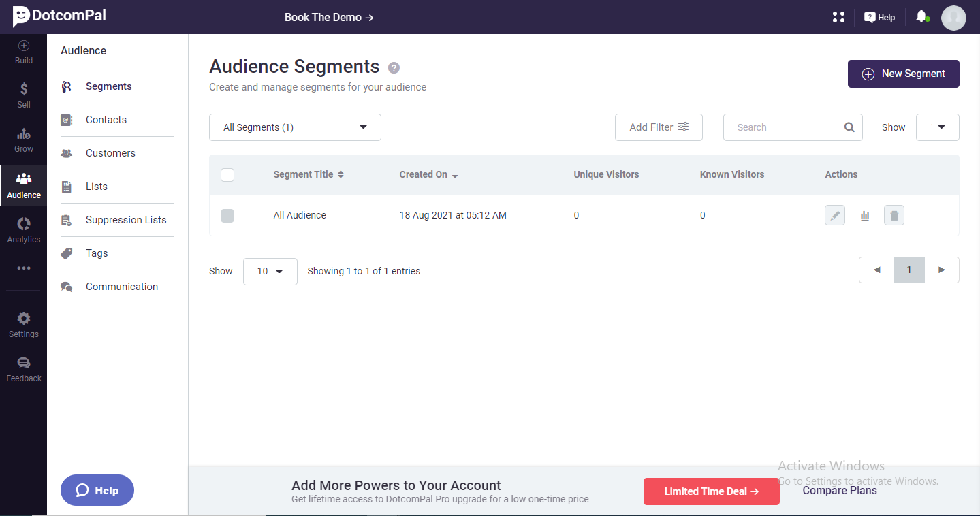This screenshot has height=516, width=980.
Task: Expand the Show entries count dropdown
Action: [937, 127]
